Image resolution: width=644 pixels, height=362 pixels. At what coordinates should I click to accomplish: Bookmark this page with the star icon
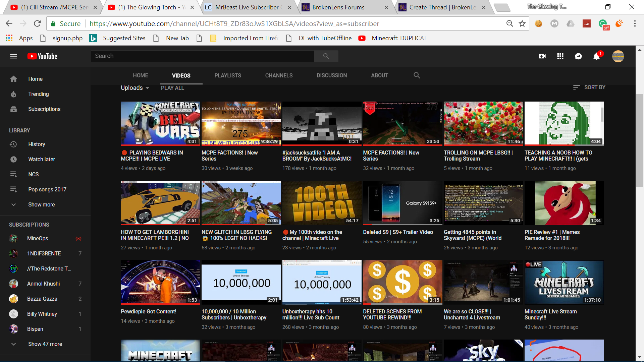[x=522, y=23]
